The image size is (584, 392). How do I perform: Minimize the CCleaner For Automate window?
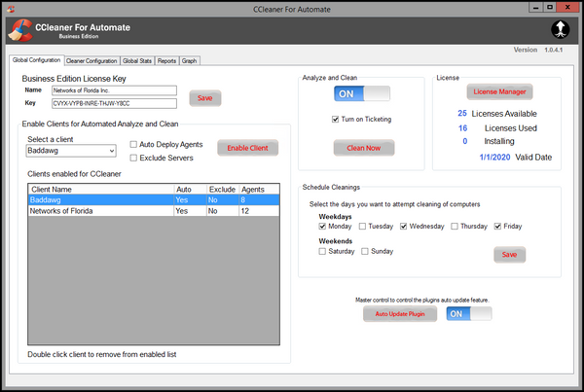point(535,8)
